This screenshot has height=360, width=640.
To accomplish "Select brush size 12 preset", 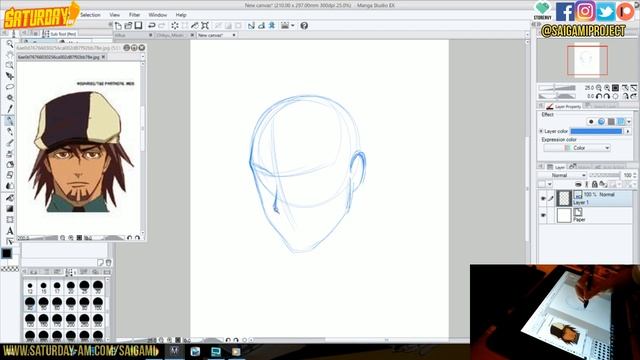I will (x=30, y=287).
